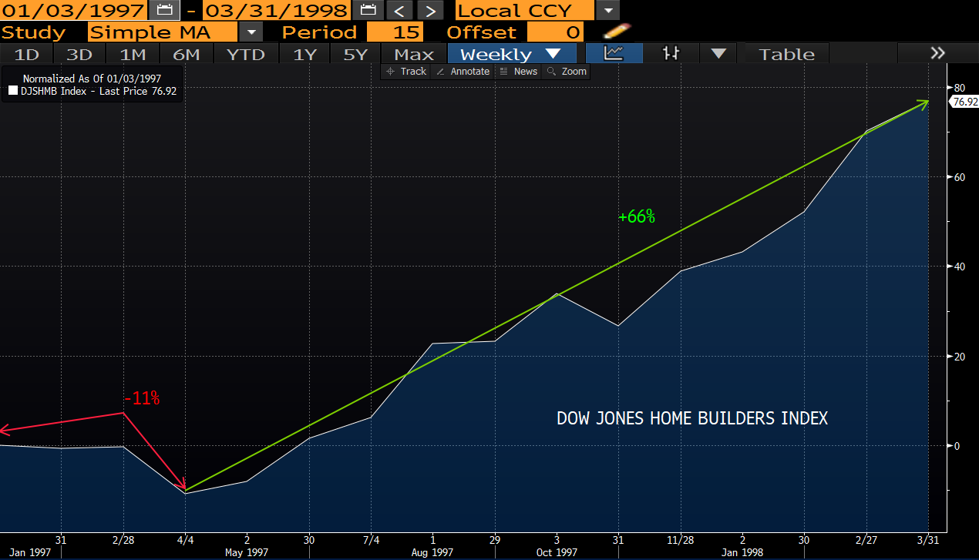Click the Offset label
The height and width of the screenshot is (560, 979).
tap(482, 32)
